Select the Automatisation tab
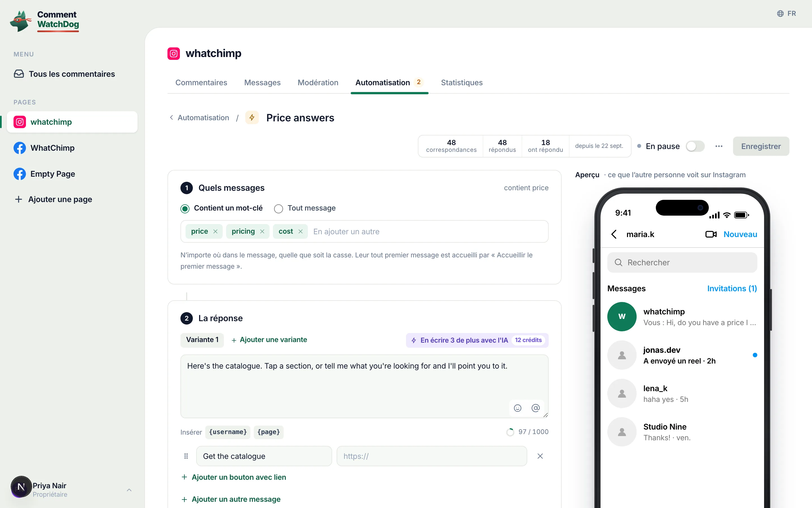Viewport: 812px width, 508px height. pyautogui.click(x=389, y=83)
